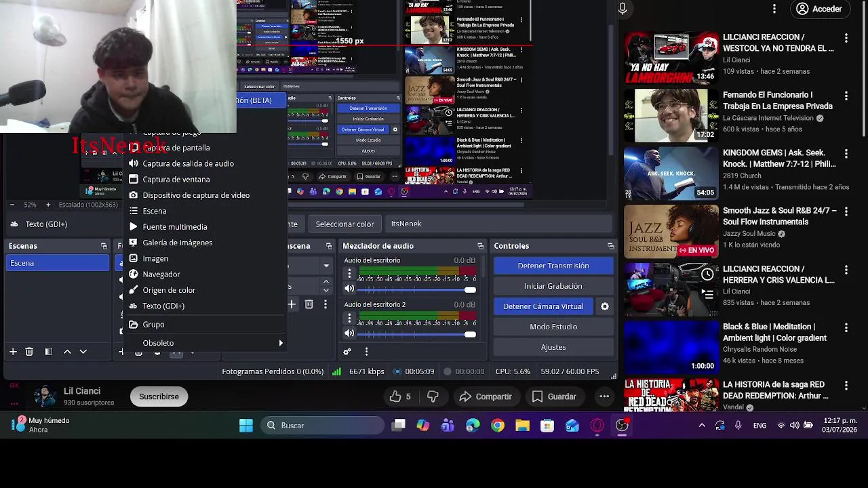Open advanced audio properties gears icon
The image size is (868, 488).
click(x=347, y=352)
